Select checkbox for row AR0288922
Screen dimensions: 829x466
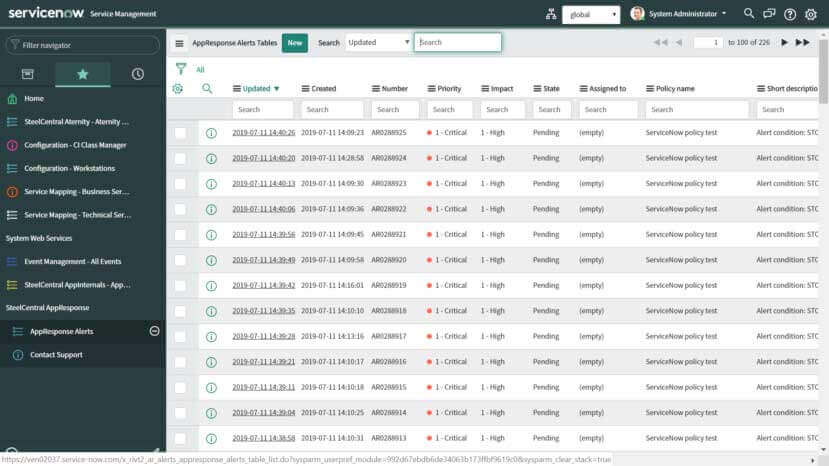point(180,209)
